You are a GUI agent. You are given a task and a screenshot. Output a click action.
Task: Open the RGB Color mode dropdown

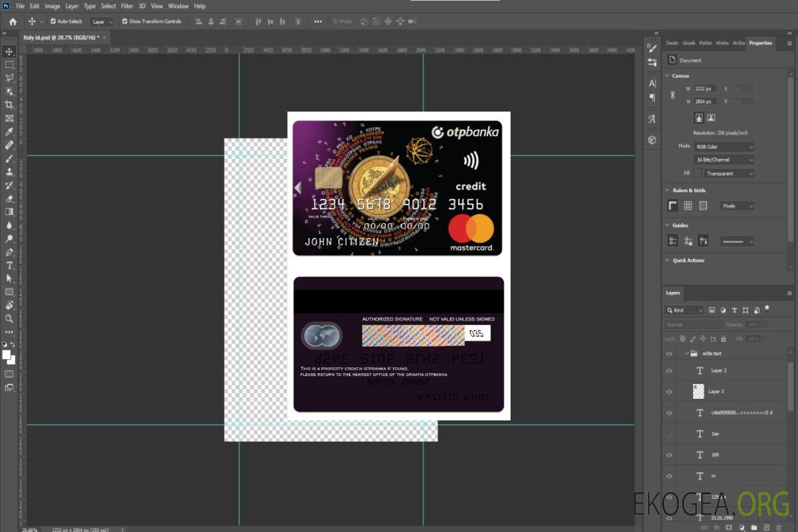pos(723,146)
